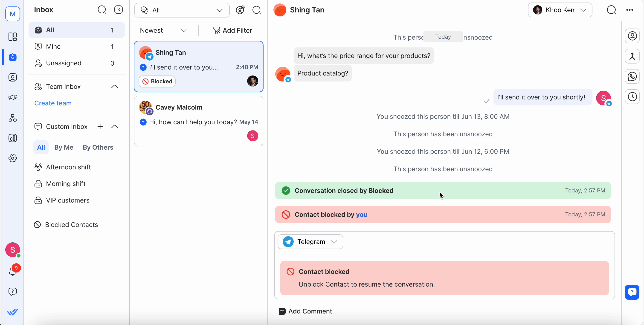644x325 pixels.
Task: Click the Create team link
Action: 53,103
